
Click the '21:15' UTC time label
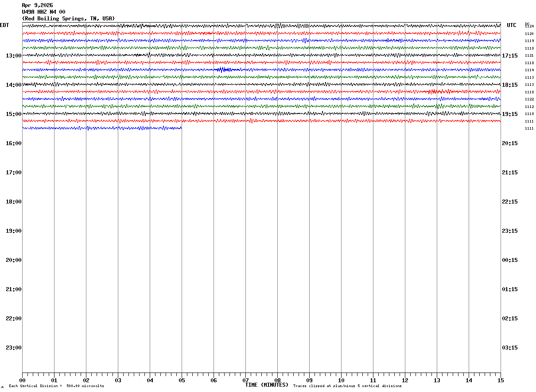pos(510,173)
